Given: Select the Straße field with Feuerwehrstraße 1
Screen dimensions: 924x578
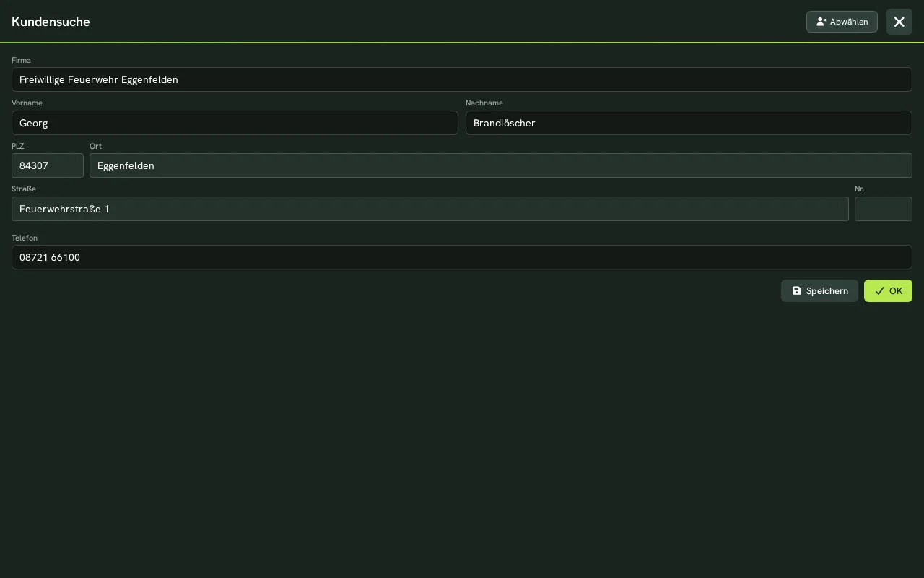Looking at the screenshot, I should [430, 209].
